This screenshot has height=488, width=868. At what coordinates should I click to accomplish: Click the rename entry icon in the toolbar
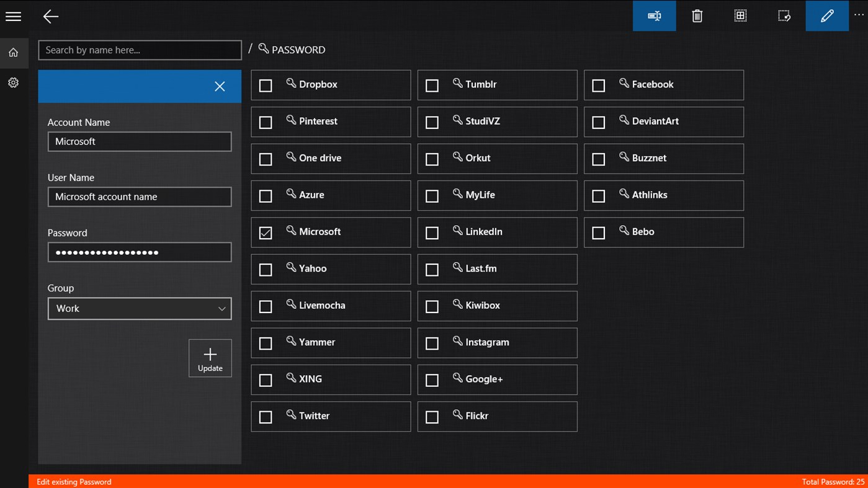[654, 16]
